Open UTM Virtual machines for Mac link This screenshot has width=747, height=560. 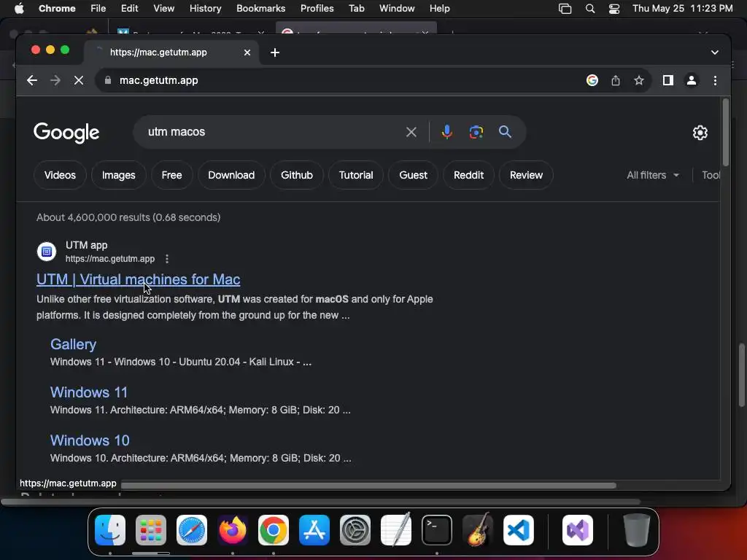coord(138,279)
